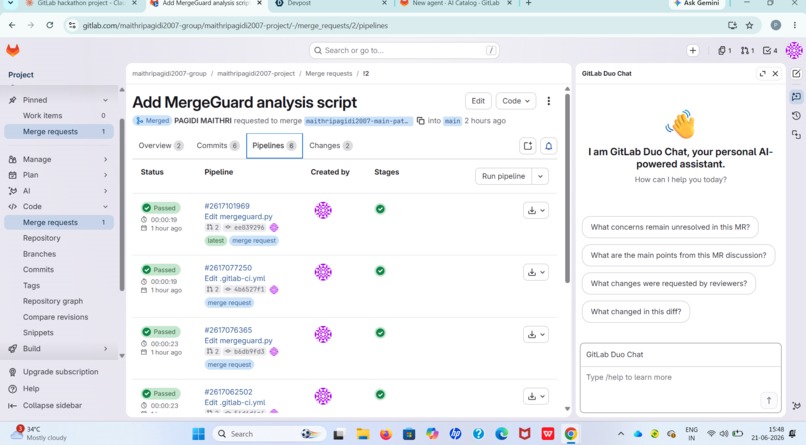Open more actions vertical ellipsis
806x445 pixels.
pyautogui.click(x=548, y=101)
